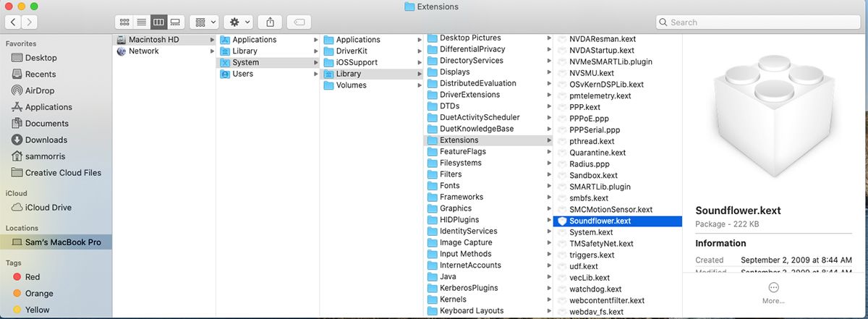Select Macintosh HD in first column
Image resolution: width=868 pixels, height=319 pixels.
coord(164,40)
